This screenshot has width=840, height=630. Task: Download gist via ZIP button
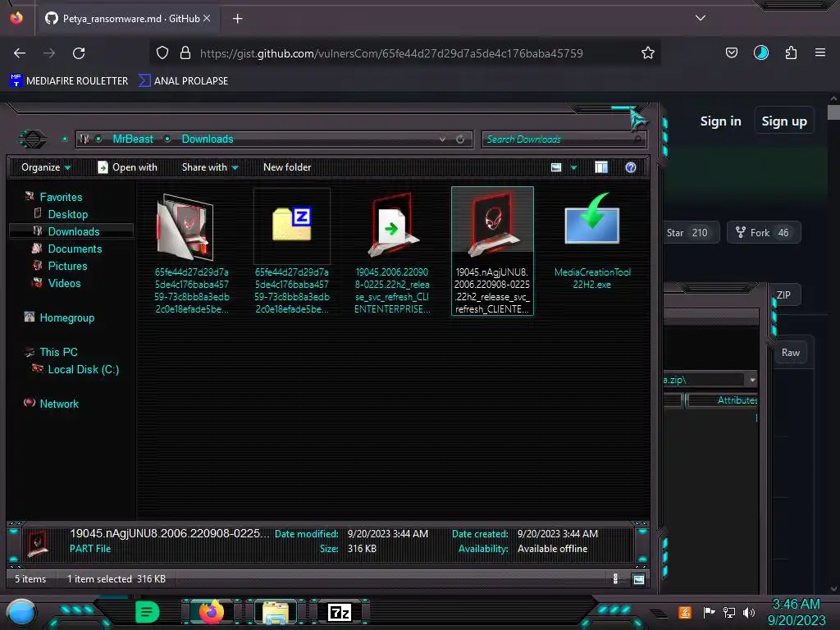click(786, 294)
